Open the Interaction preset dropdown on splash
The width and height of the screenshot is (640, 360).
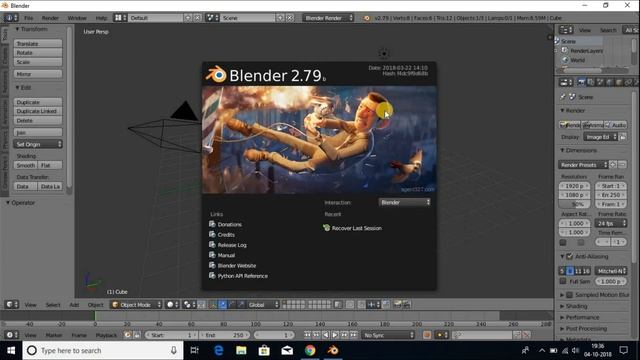404,202
